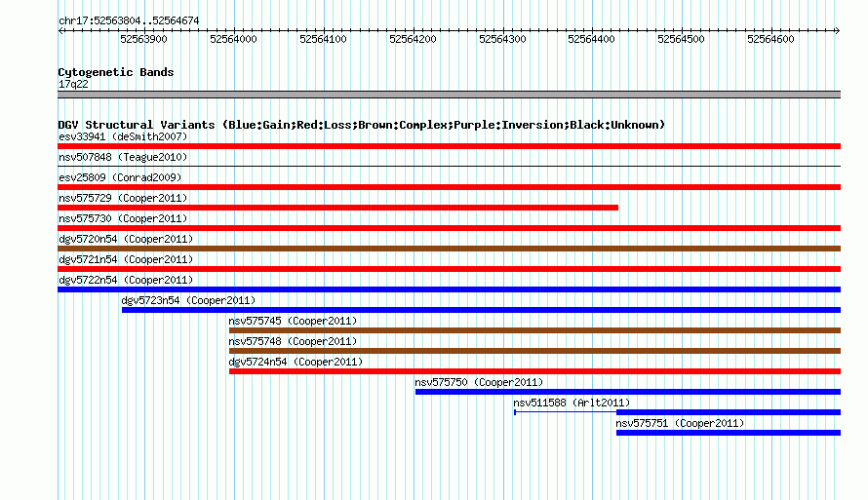The width and height of the screenshot is (868, 500).
Task: Open the esv25809 (Conrad2009) variant label
Action: [120, 177]
